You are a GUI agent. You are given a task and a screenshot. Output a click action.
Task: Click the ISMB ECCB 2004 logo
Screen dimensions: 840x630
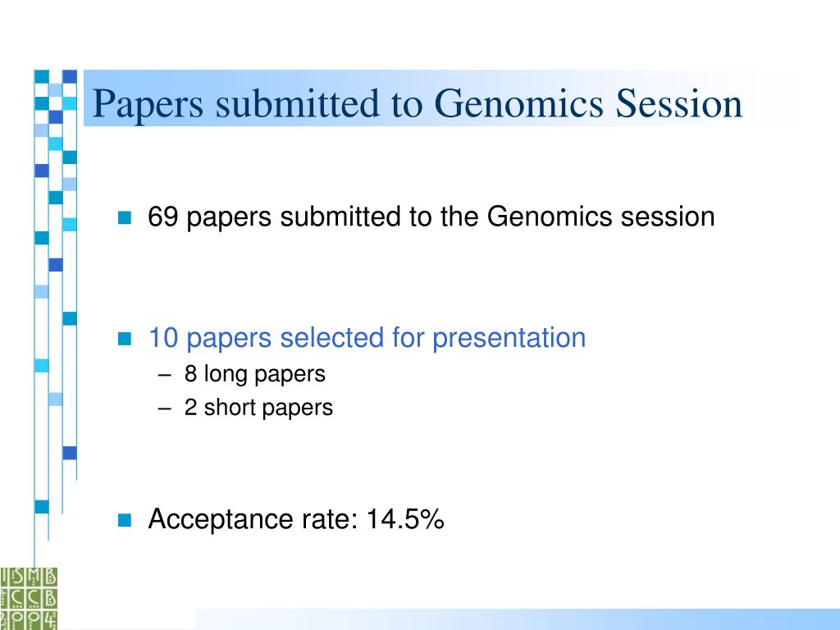(29, 598)
